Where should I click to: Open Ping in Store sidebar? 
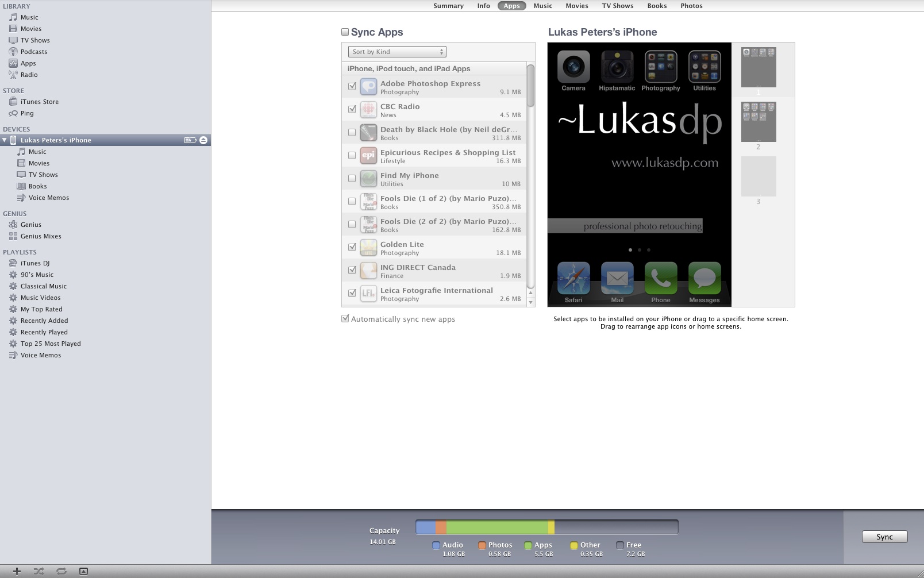(x=27, y=113)
